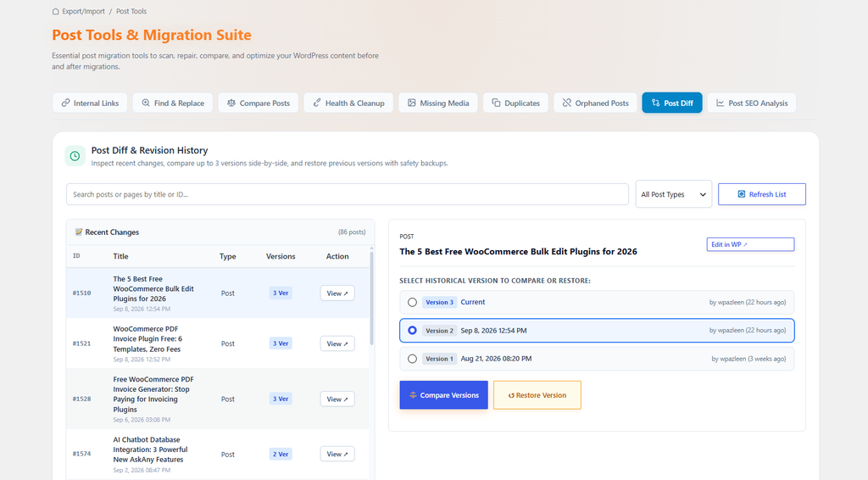Open View for post #1574
The image size is (868, 480).
[x=337, y=454]
